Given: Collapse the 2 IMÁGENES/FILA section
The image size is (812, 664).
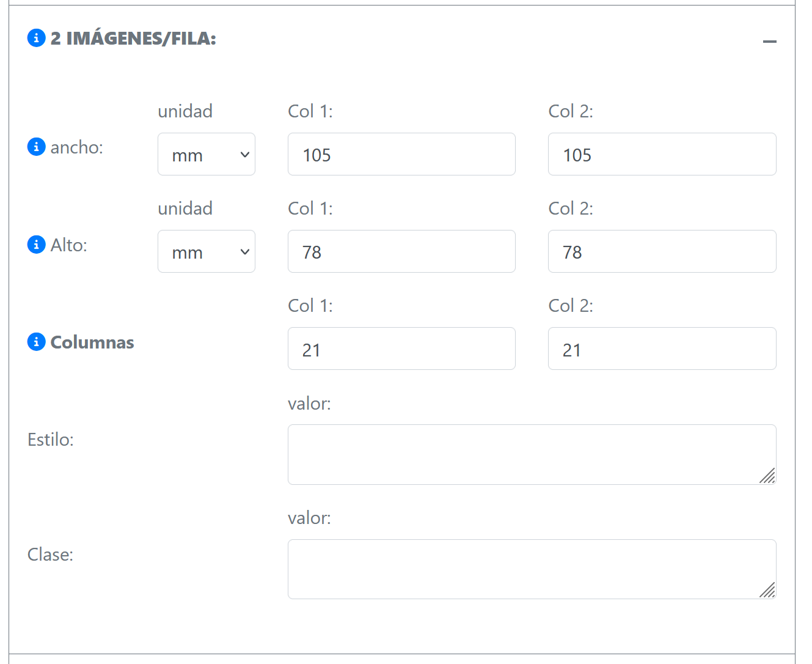Looking at the screenshot, I should tap(769, 42).
